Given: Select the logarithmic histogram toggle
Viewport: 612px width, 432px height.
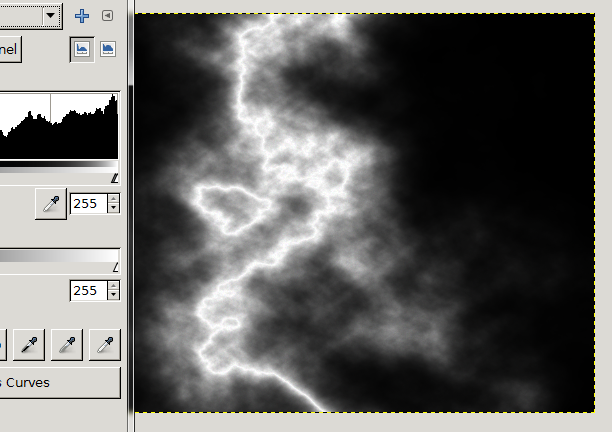Looking at the screenshot, I should click(108, 49).
